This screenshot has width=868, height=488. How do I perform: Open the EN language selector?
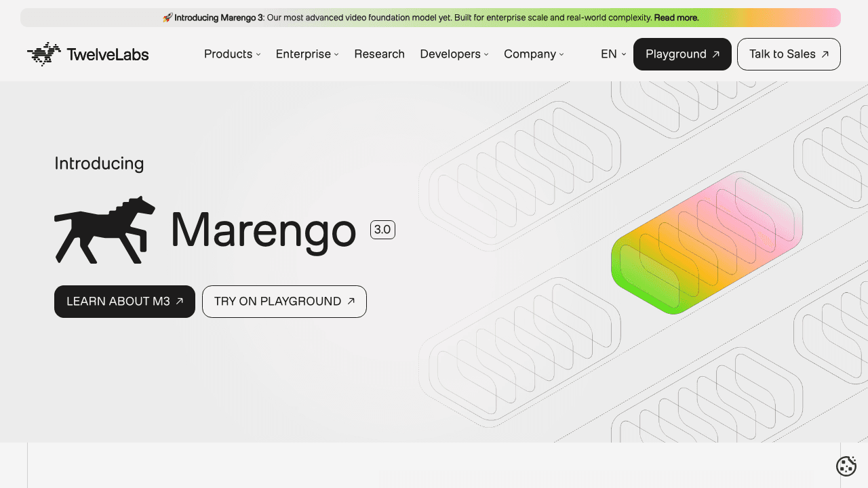(613, 54)
